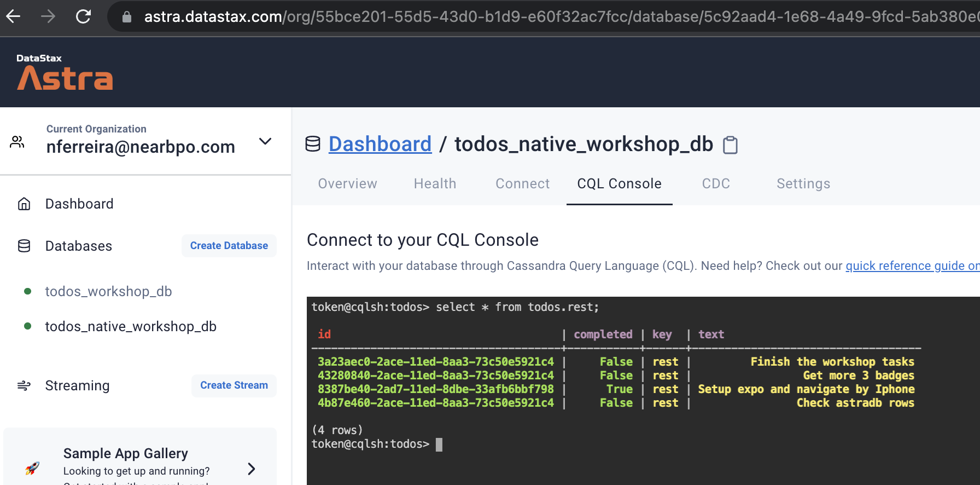This screenshot has width=980, height=485.
Task: Click the 'True' completed value
Action: pyautogui.click(x=619, y=389)
